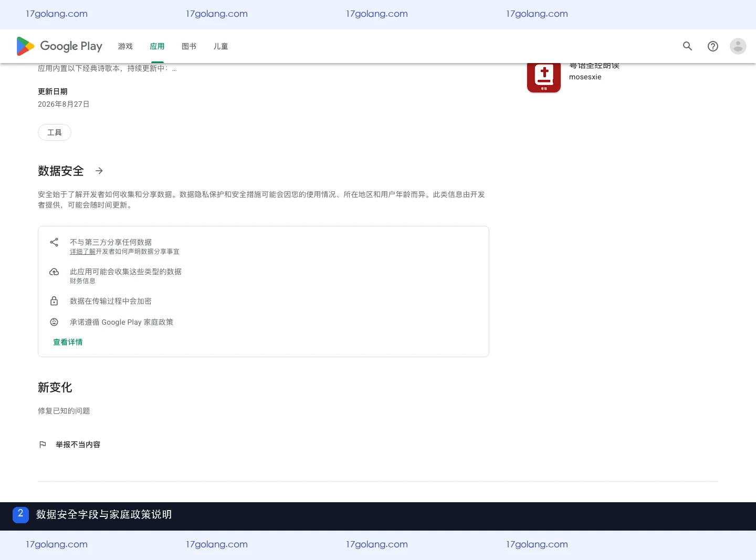
Task: Click the mosesxie developer name
Action: pyautogui.click(x=585, y=77)
